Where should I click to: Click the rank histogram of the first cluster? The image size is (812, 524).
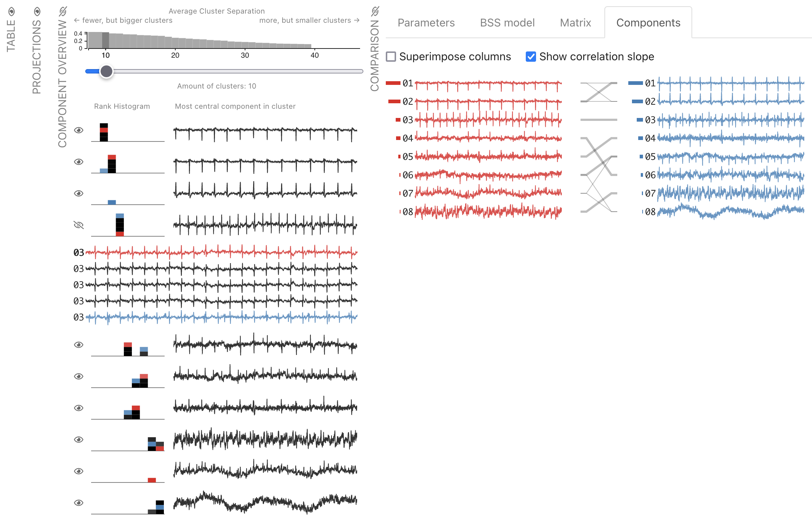pyautogui.click(x=128, y=132)
